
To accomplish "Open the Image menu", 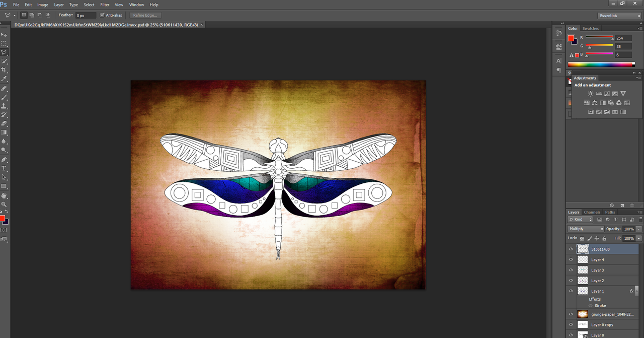I will pos(43,5).
